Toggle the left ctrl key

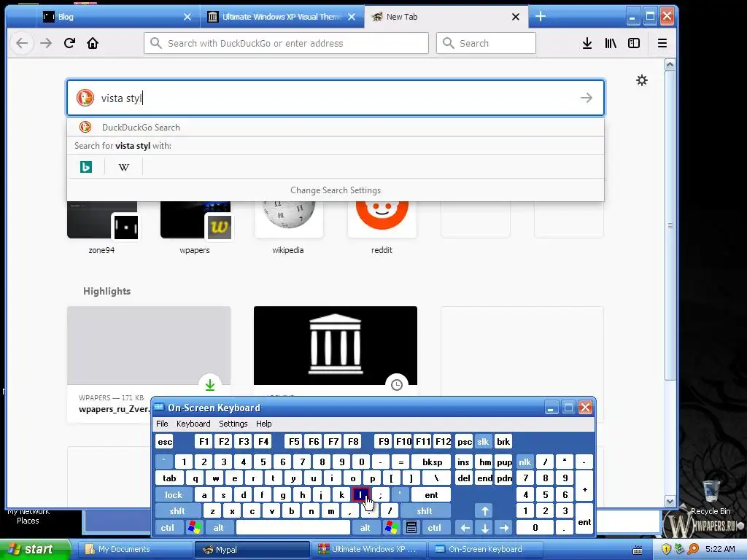pyautogui.click(x=167, y=528)
